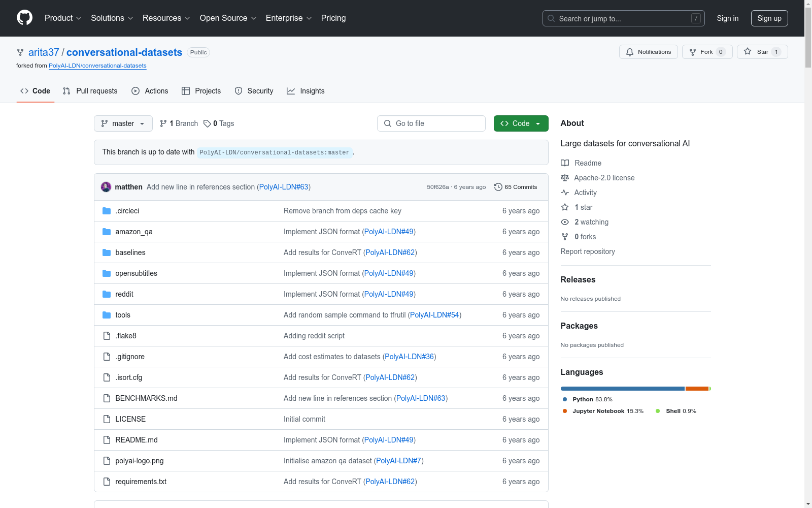Click the fork icon beside 0 forks
The width and height of the screenshot is (812, 508).
(x=565, y=237)
